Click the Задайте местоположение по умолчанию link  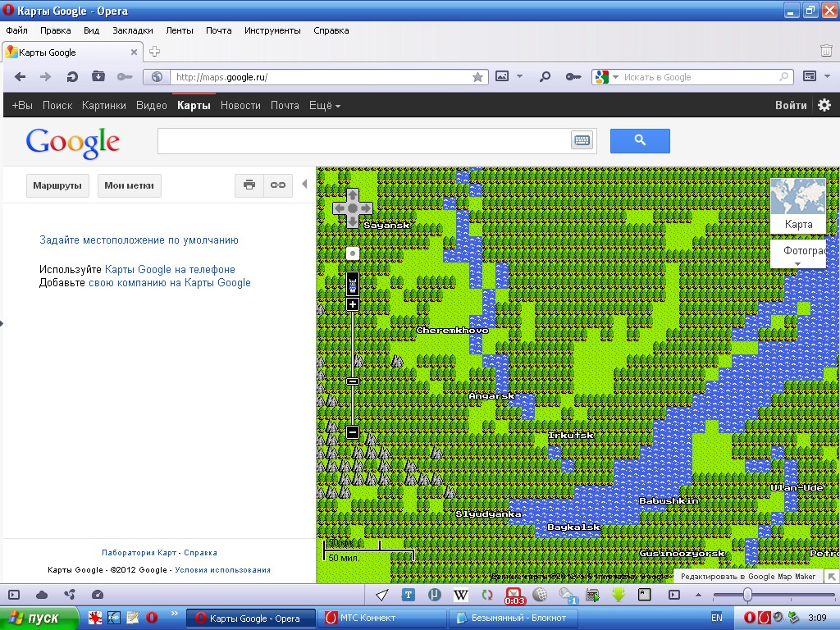tap(139, 240)
